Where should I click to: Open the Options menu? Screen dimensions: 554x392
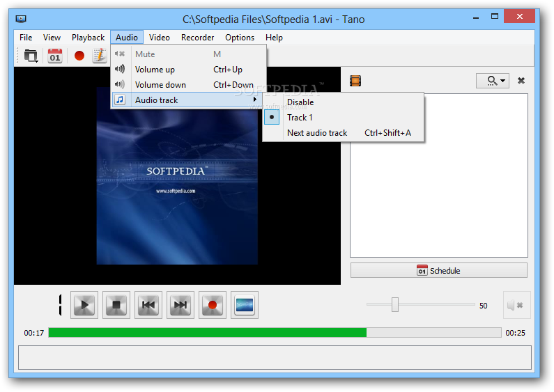240,38
